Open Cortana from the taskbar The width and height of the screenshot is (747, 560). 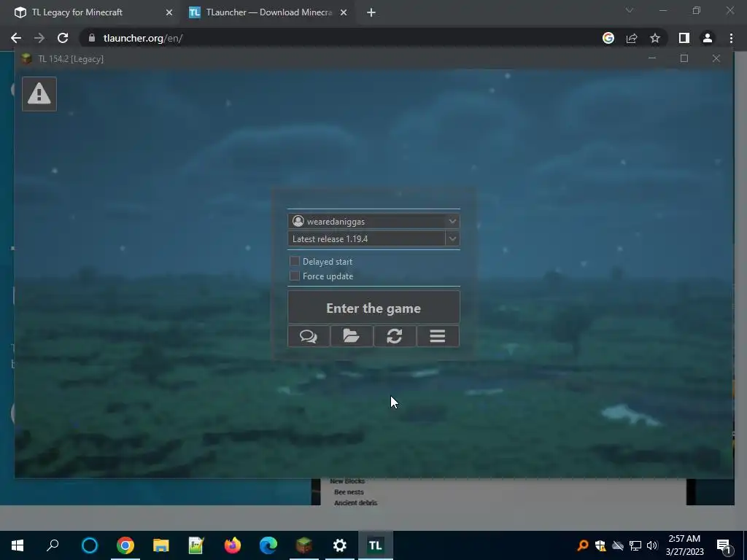(x=90, y=545)
